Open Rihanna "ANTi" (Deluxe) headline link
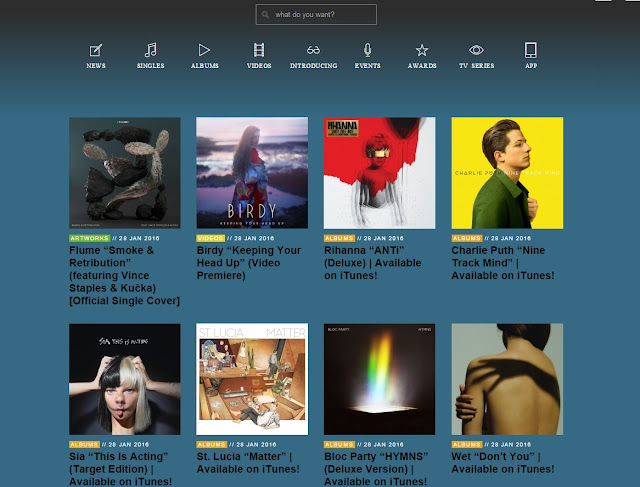 click(373, 263)
